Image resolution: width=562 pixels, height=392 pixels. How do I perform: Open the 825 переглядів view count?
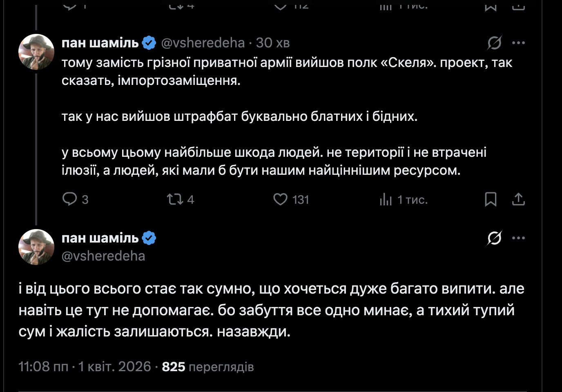point(208,367)
